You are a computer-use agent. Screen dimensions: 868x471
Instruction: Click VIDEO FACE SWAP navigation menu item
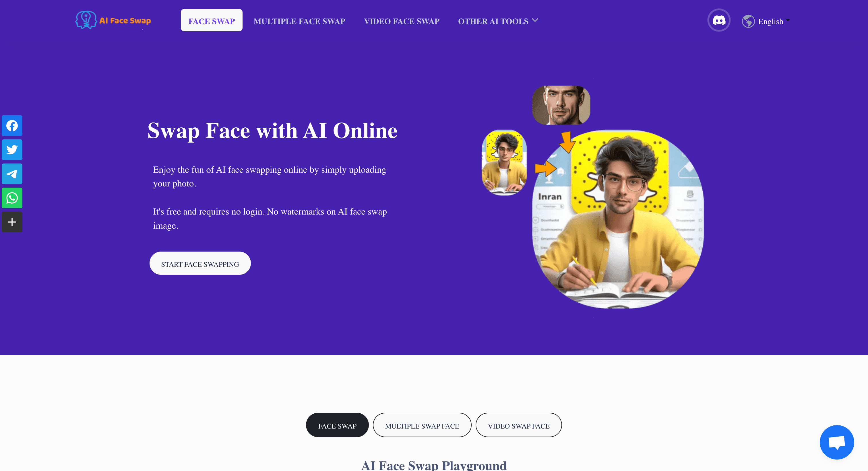(x=402, y=21)
